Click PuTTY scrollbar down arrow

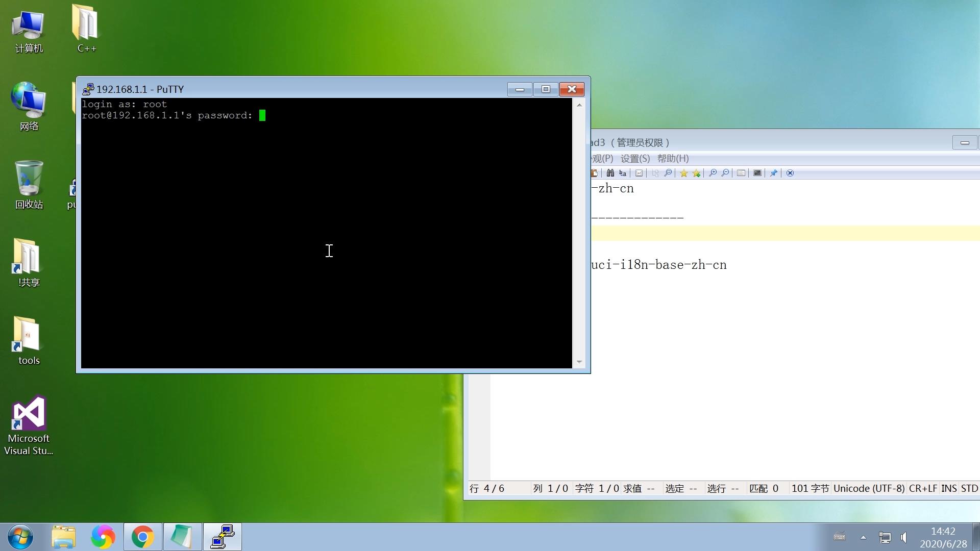click(579, 362)
